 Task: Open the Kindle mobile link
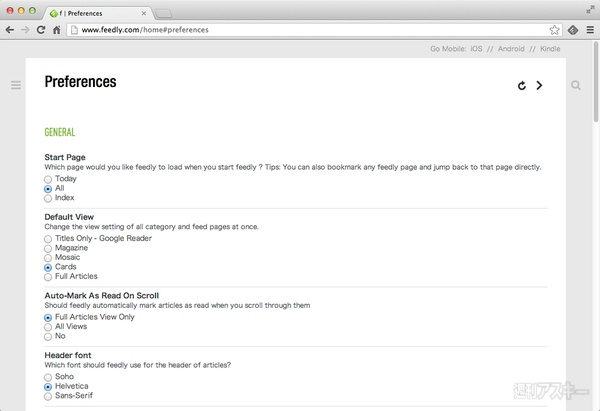(550, 49)
